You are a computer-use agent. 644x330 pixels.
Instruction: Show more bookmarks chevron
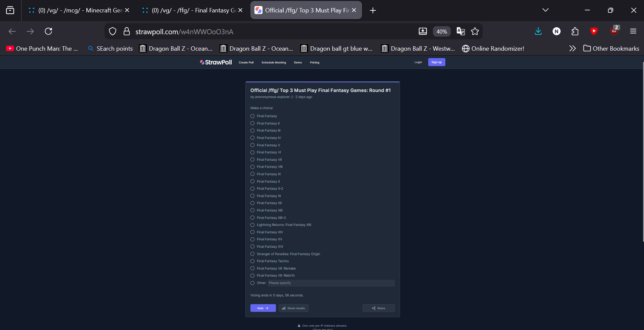point(572,49)
